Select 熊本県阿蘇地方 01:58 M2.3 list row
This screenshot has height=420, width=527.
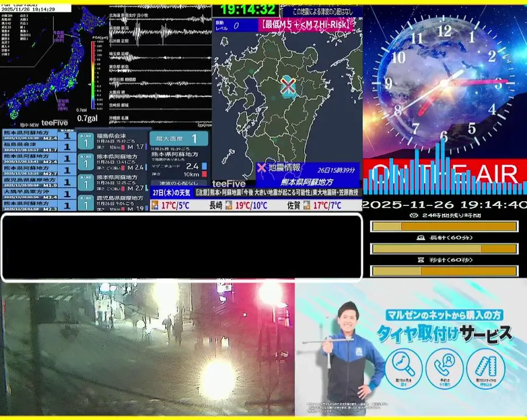pos(39,205)
